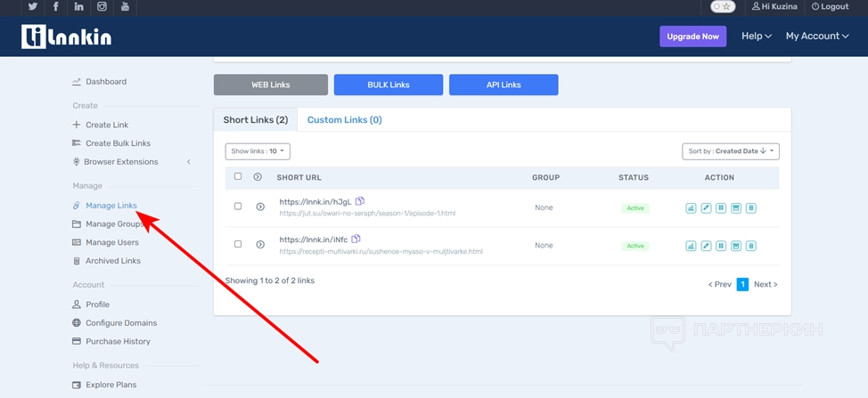
Task: Open Create Bulk Links in the sidebar
Action: pos(111,143)
